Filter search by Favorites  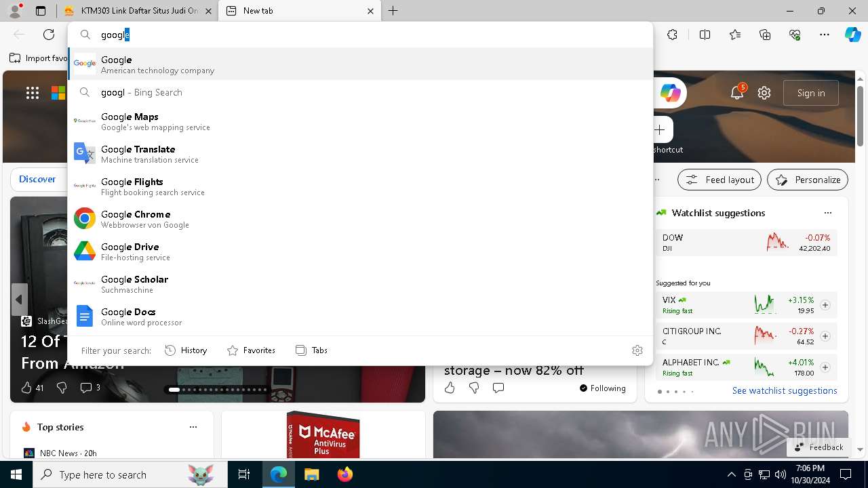(251, 350)
